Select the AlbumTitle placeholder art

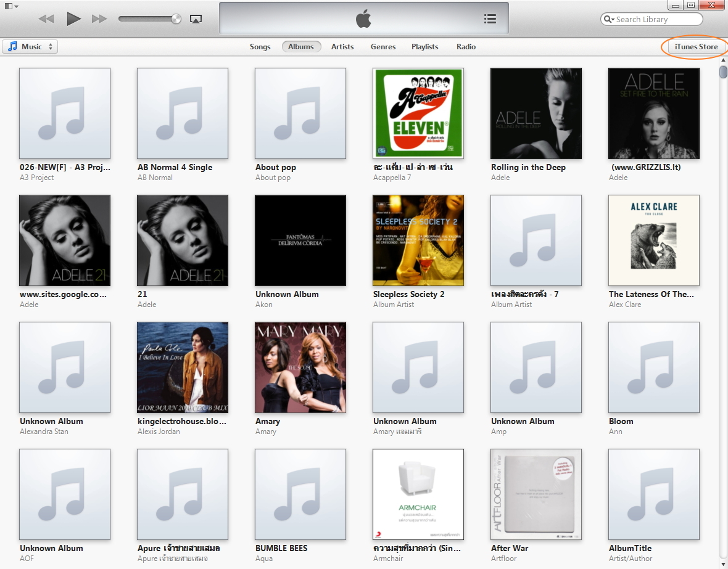(x=654, y=494)
